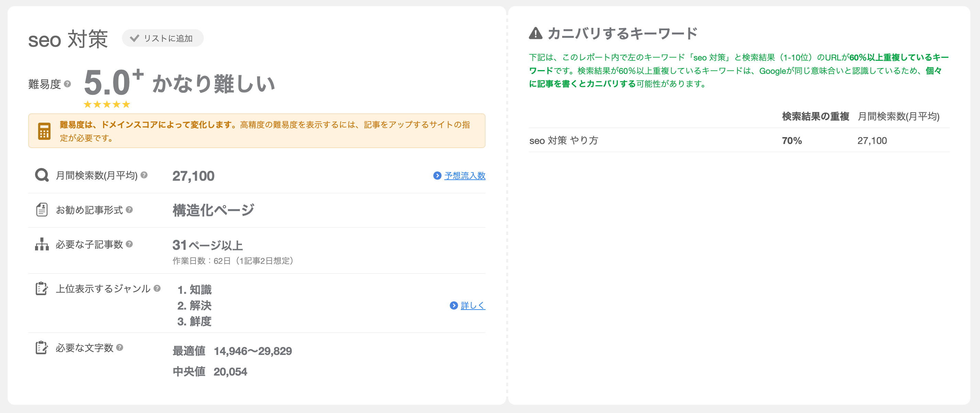This screenshot has height=413, width=980.
Task: Click the checklist icon for 上位表示するジャンル
Action: (x=42, y=289)
